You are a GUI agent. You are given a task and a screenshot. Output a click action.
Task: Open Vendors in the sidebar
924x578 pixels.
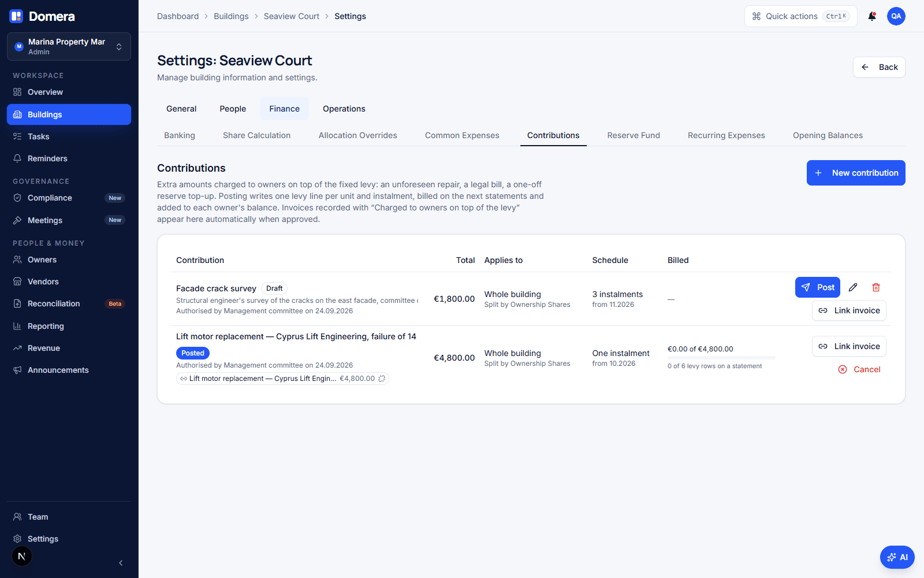[69, 281]
